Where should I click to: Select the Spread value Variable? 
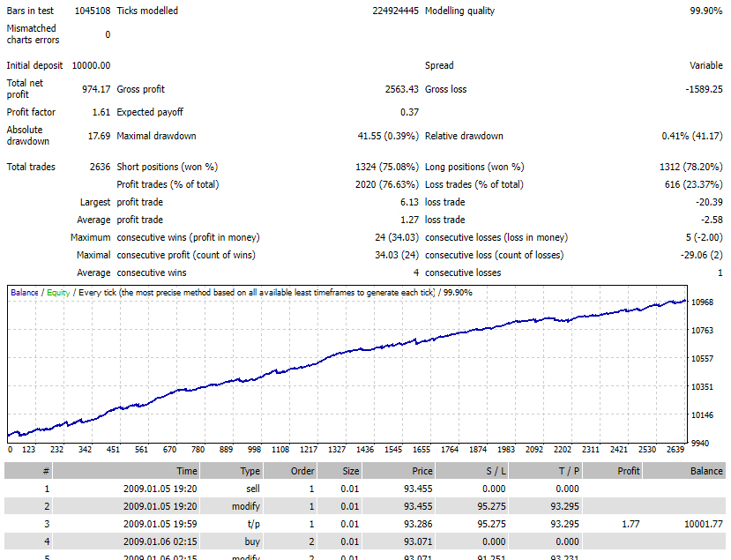click(705, 65)
